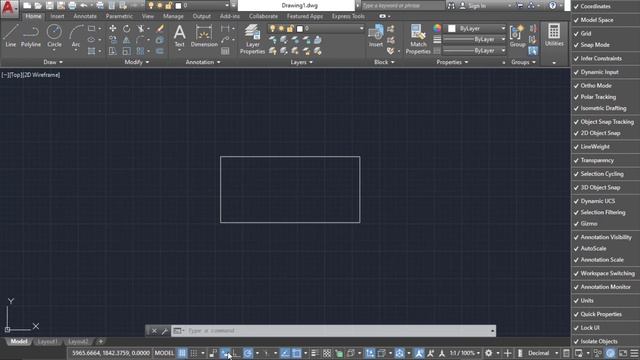Click the Rotate tool in Modify panel
Viewport: 640px width, 360px height.
127,29
